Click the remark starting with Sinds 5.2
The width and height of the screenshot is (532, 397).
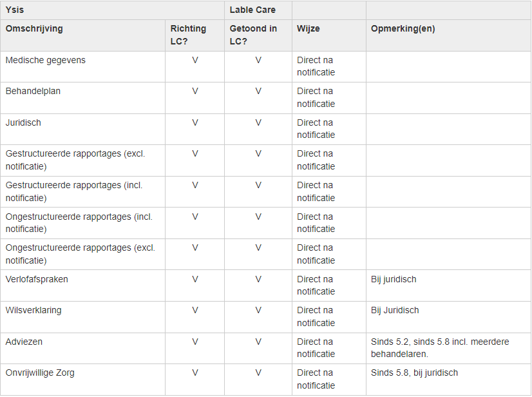(x=440, y=348)
